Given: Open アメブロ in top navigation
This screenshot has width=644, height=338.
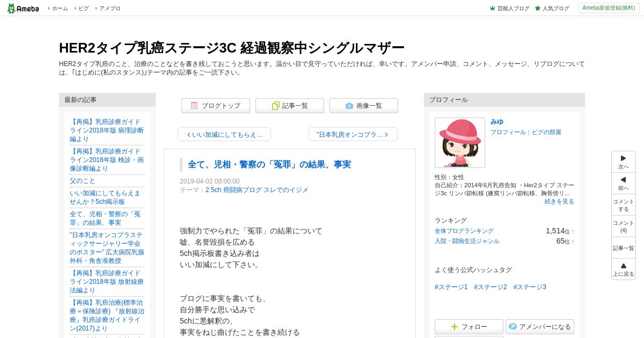Looking at the screenshot, I should point(109,9).
